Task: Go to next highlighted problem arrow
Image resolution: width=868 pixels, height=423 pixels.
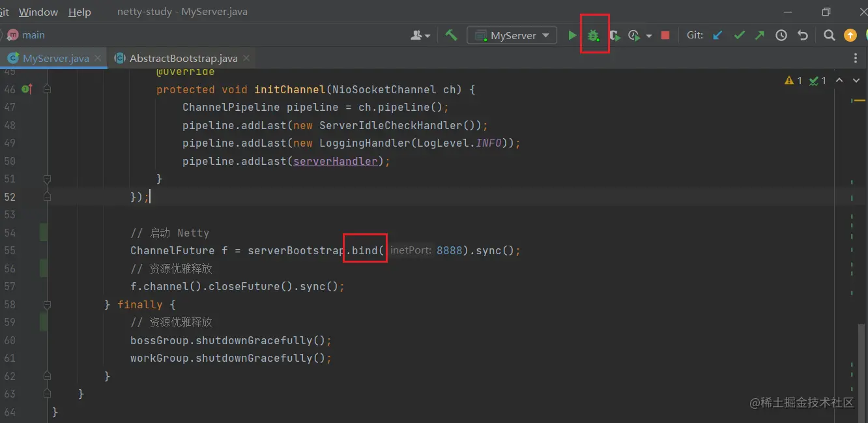Action: [x=856, y=80]
